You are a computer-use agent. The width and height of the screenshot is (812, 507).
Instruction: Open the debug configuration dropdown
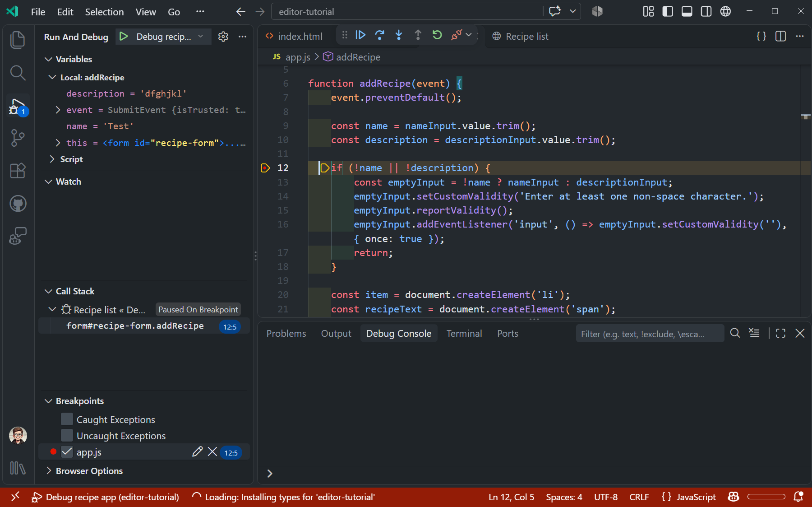(x=170, y=37)
